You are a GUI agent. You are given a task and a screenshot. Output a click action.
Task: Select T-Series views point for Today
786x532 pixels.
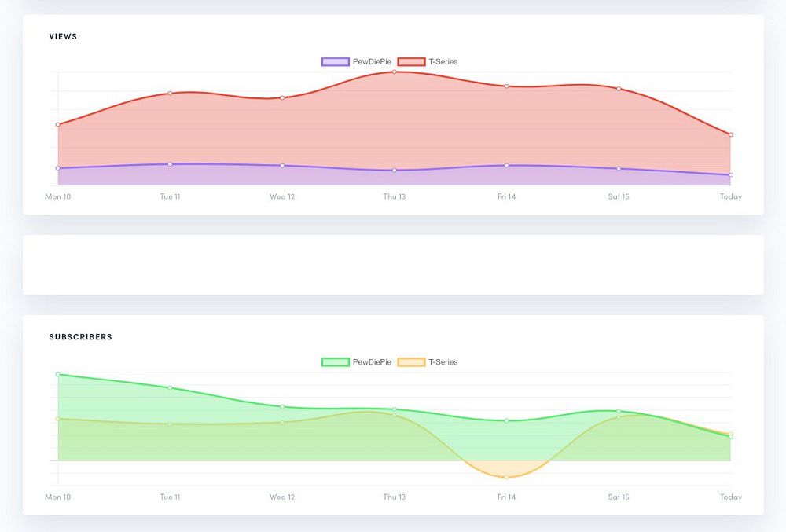pos(731,134)
